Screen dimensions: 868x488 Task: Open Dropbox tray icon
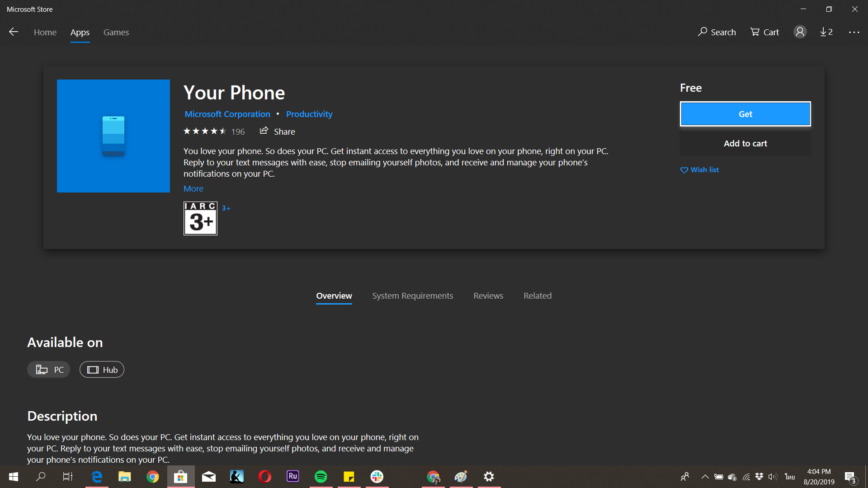click(x=759, y=477)
